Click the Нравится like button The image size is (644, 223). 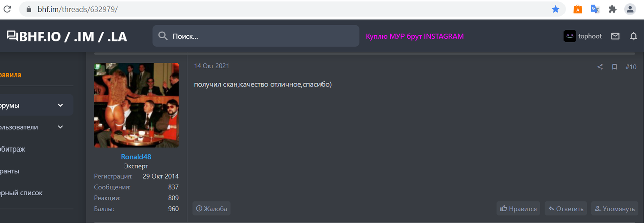click(518, 209)
